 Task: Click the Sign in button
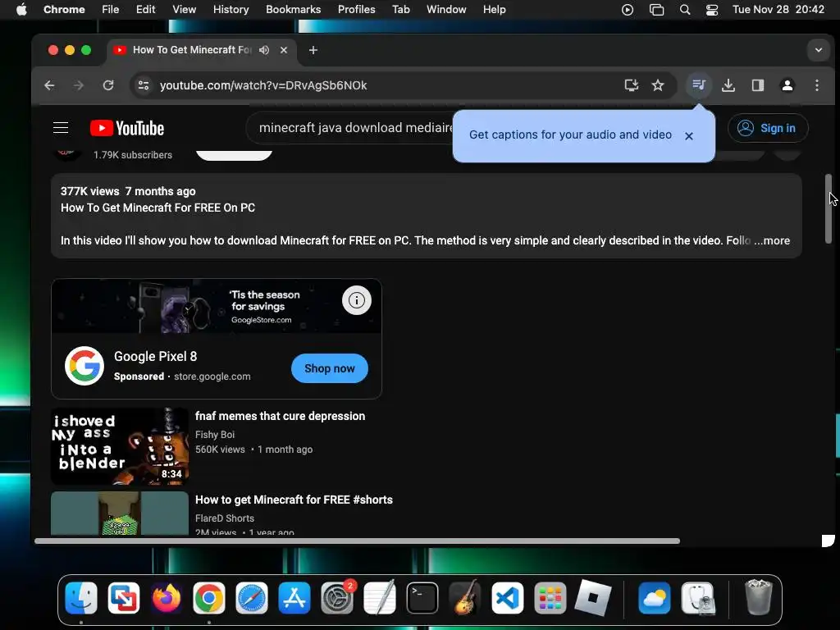click(x=768, y=128)
